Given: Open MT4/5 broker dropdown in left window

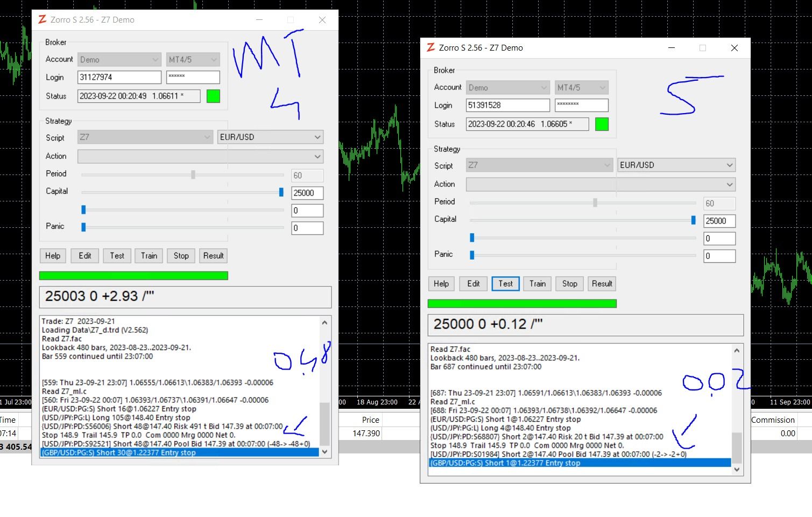Looking at the screenshot, I should 193,59.
